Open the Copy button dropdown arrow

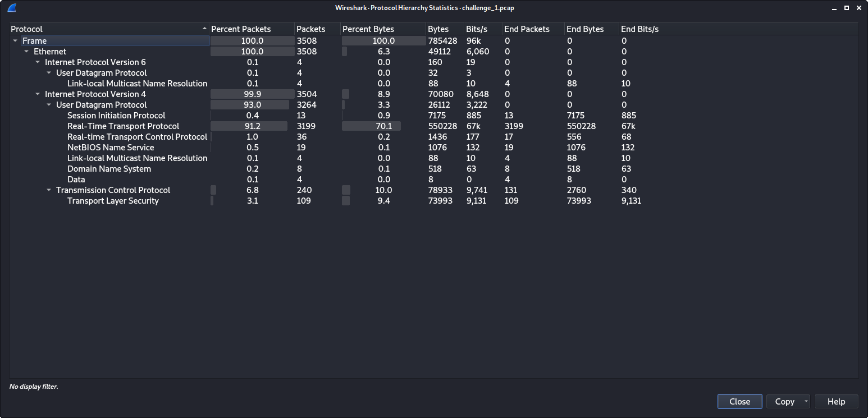pos(806,402)
